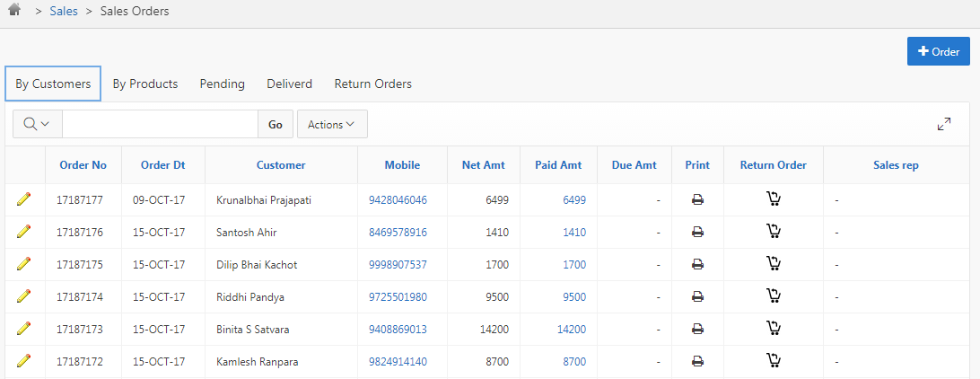Open mobile number 9428046046 link
The height and width of the screenshot is (379, 980).
click(x=398, y=200)
